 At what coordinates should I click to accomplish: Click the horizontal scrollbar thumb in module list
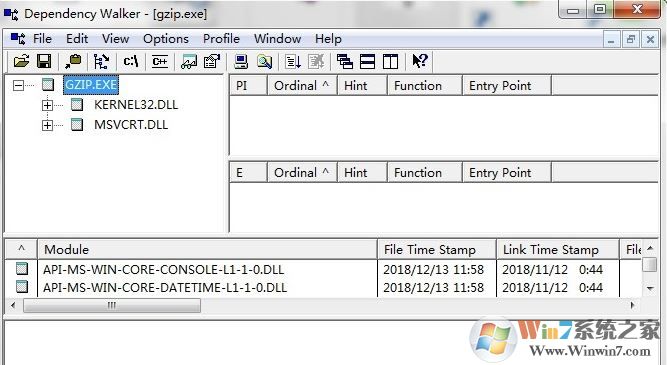coord(111,305)
